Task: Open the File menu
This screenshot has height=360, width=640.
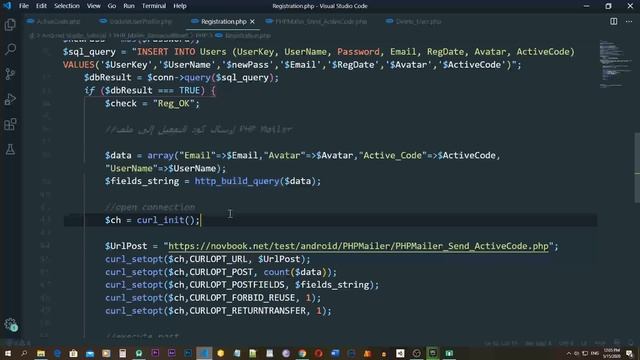Action: click(x=24, y=6)
